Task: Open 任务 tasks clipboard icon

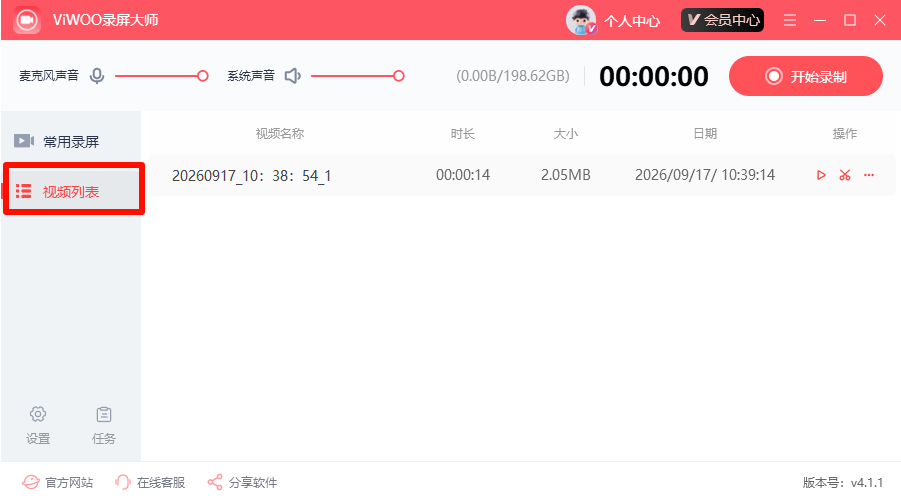Action: [104, 414]
